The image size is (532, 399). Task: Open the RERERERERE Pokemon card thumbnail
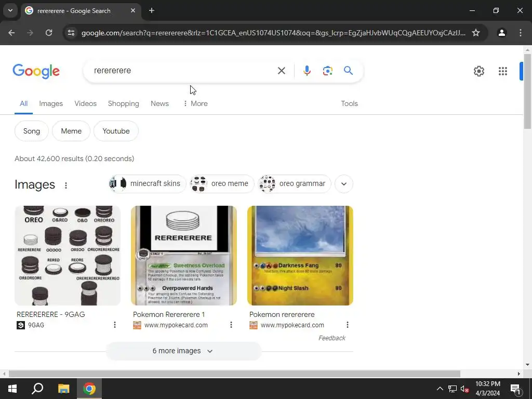click(x=184, y=256)
